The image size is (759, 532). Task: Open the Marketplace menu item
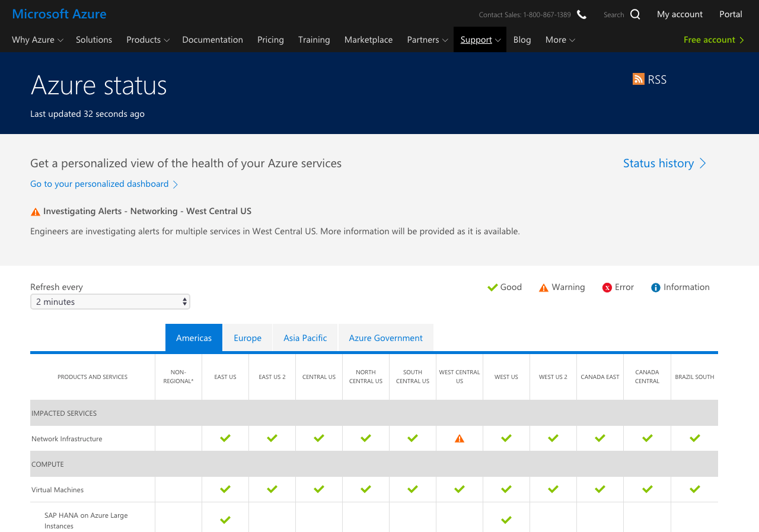[x=368, y=40]
